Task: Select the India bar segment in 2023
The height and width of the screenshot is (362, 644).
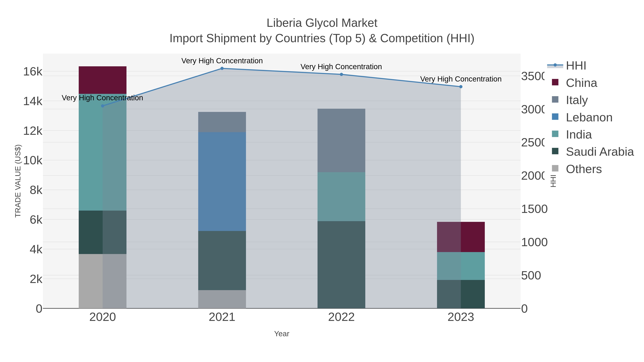Action: click(x=461, y=266)
